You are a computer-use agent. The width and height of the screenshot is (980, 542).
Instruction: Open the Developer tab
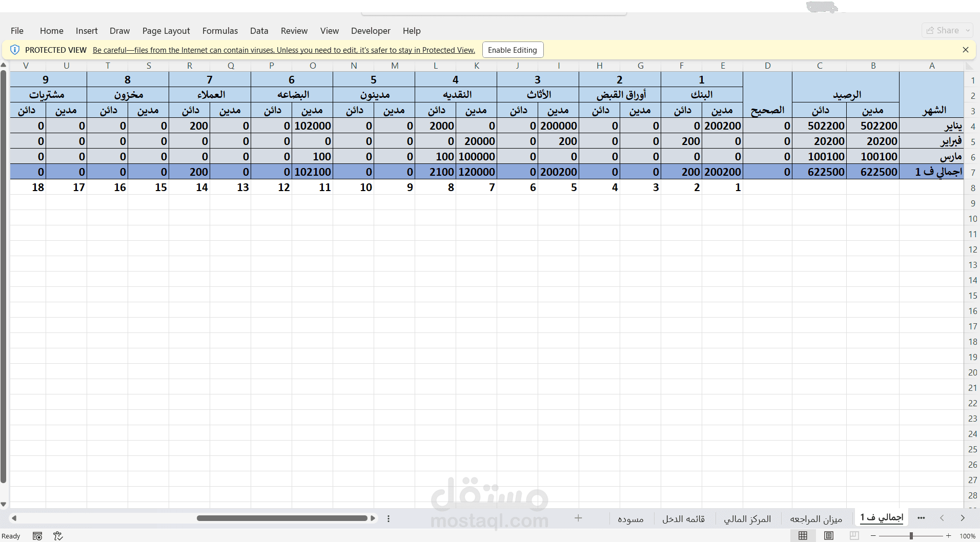371,31
